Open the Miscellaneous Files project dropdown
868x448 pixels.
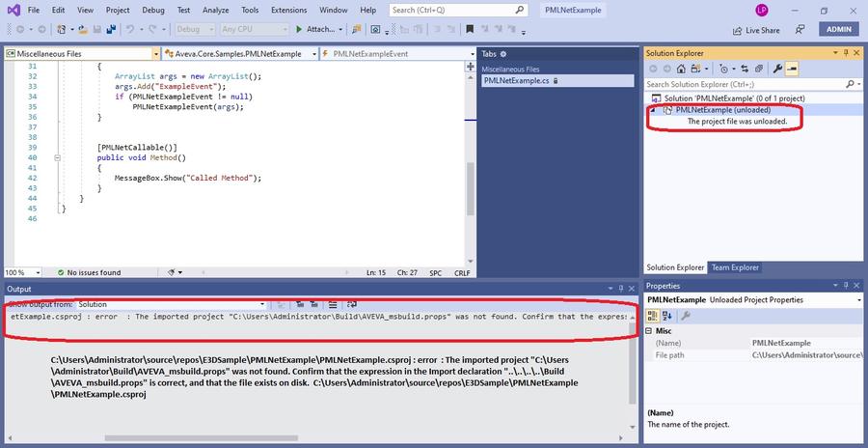[x=81, y=54]
